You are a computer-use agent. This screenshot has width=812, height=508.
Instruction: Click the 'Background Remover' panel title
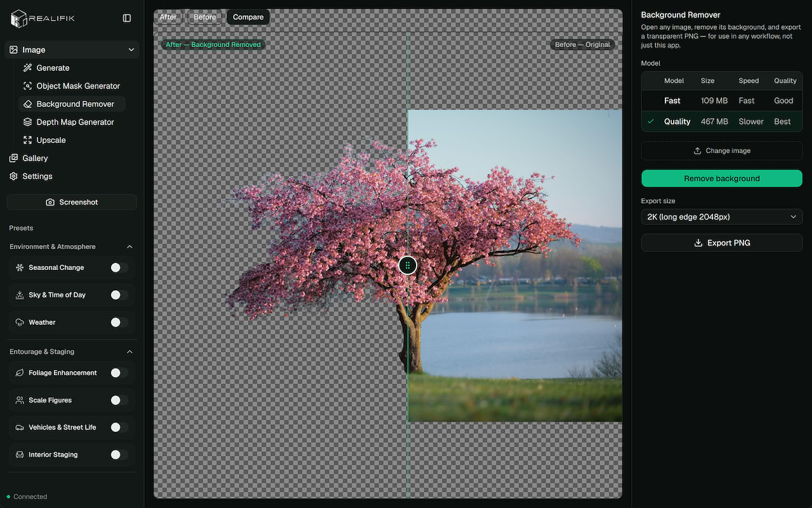[x=681, y=15]
